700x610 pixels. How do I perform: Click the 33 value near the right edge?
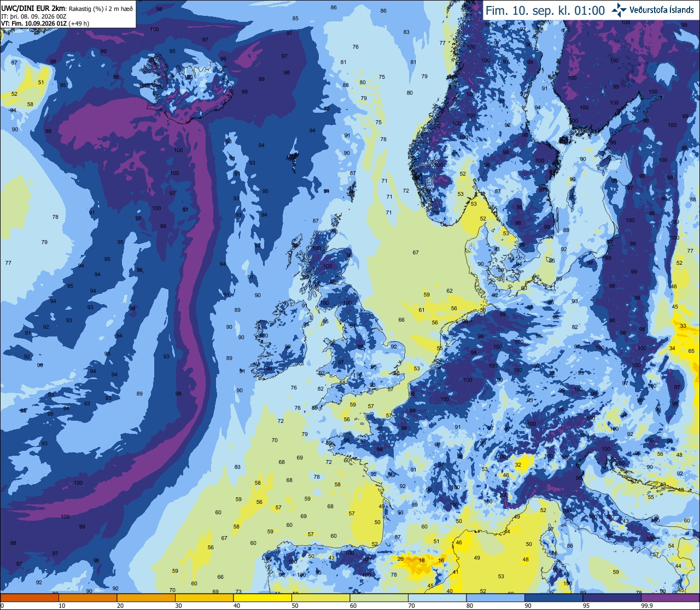click(x=683, y=326)
